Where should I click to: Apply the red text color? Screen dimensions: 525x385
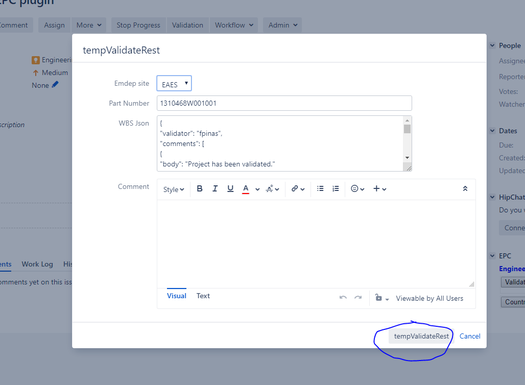[245, 189]
